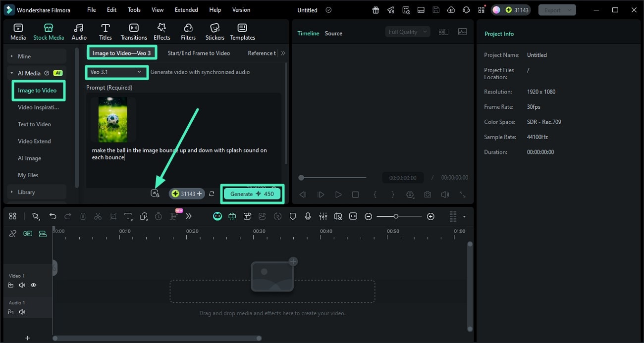Screen dimensions: 644x343
Task: Undo the last action
Action: (53, 216)
